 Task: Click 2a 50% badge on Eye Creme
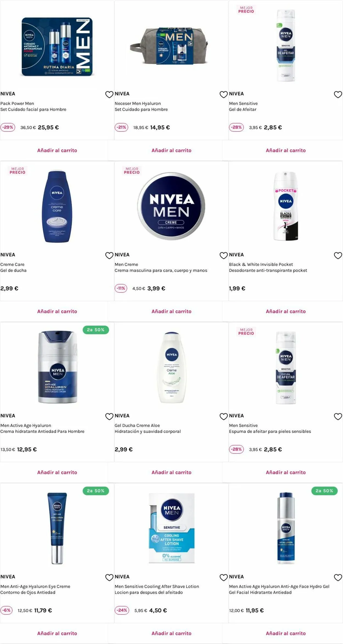point(96,491)
